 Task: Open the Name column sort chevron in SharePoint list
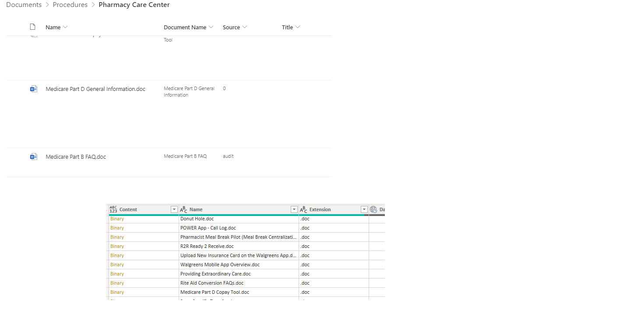click(x=65, y=27)
